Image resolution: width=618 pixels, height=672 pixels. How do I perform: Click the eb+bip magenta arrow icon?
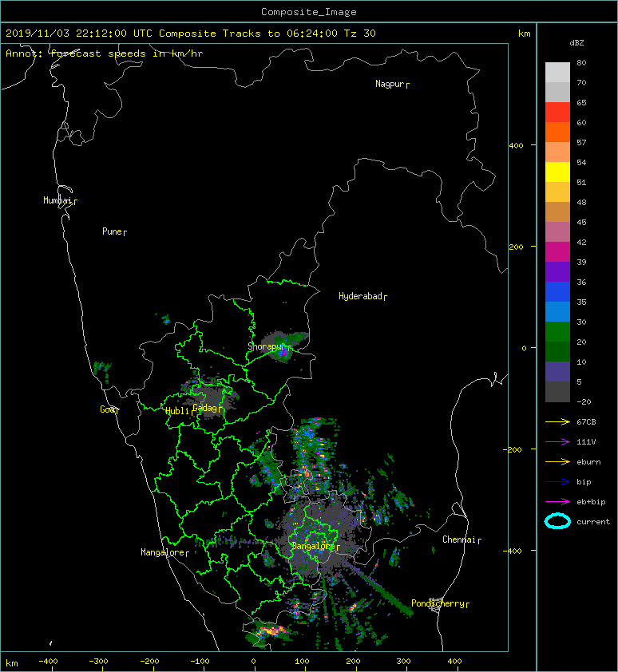click(557, 501)
